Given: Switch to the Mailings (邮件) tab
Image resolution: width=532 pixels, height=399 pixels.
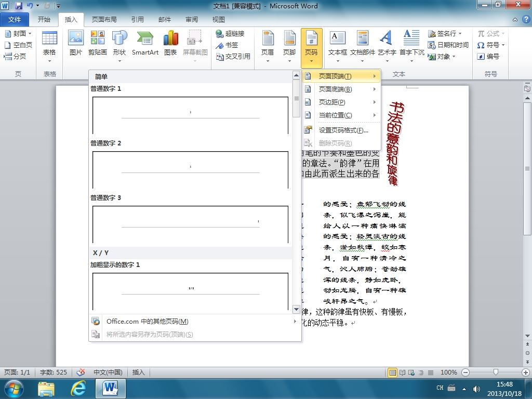Looking at the screenshot, I should tap(165, 20).
